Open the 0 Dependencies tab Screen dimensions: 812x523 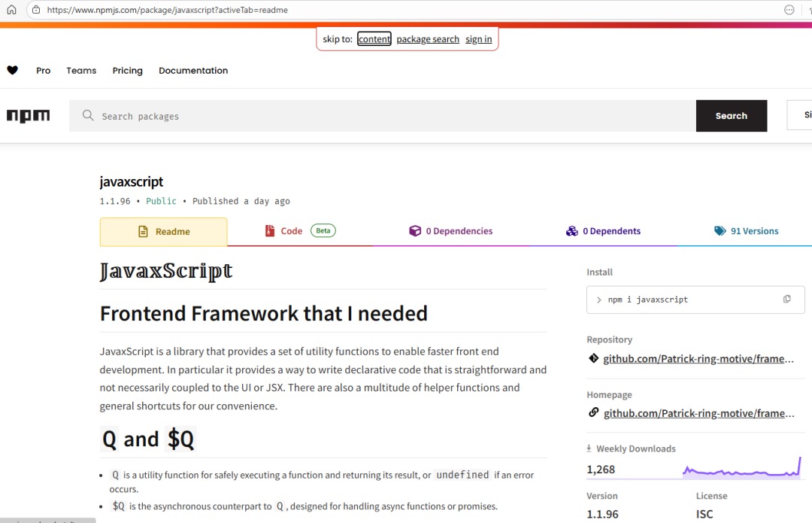(x=450, y=231)
